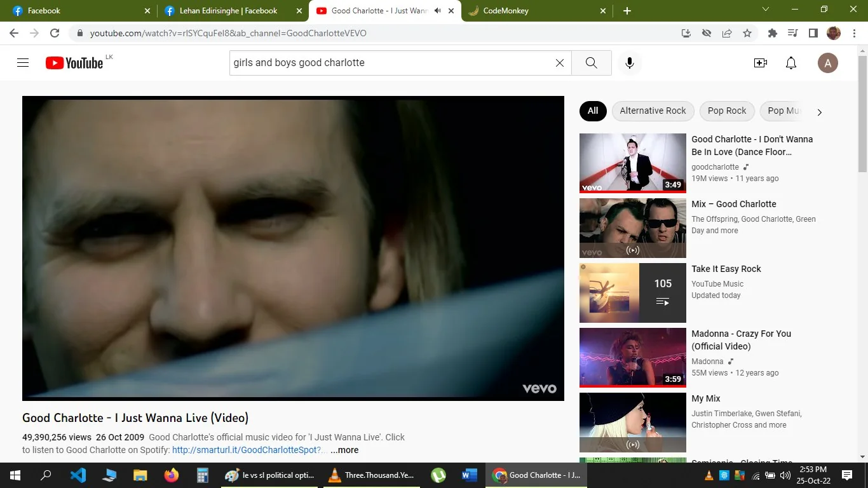The width and height of the screenshot is (868, 488).
Task: Open the Chrome profile picture menu
Action: point(833,33)
